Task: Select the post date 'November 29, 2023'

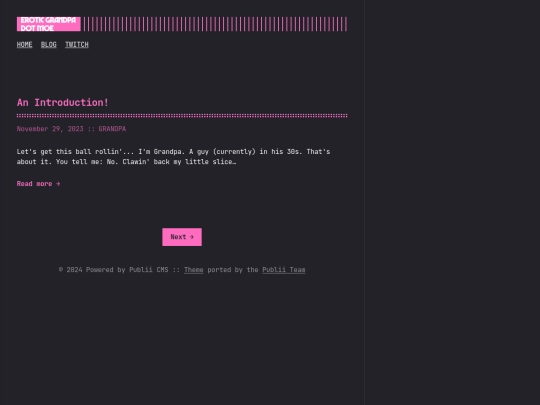Action: 50,129
